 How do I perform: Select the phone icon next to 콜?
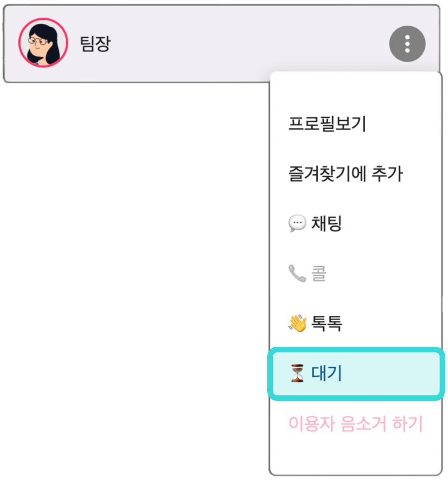coord(297,273)
